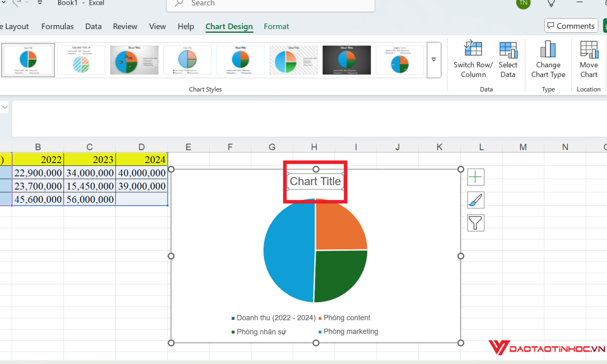Select the Chart Title text box
The image size is (607, 364).
(315, 182)
